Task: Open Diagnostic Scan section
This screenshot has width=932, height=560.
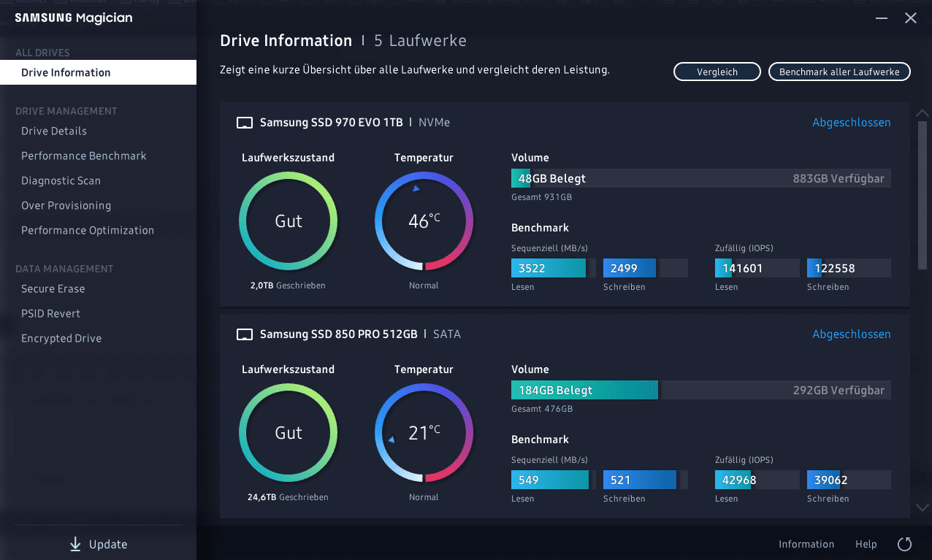Action: click(x=61, y=180)
